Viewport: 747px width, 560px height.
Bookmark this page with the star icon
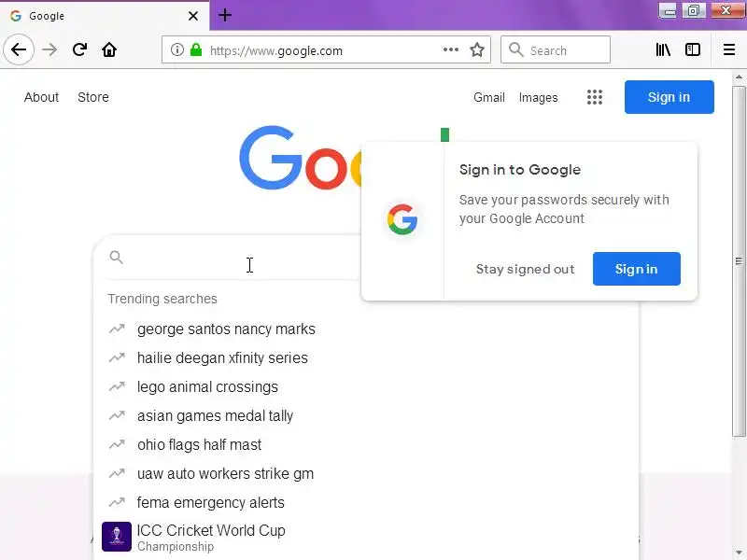(477, 49)
